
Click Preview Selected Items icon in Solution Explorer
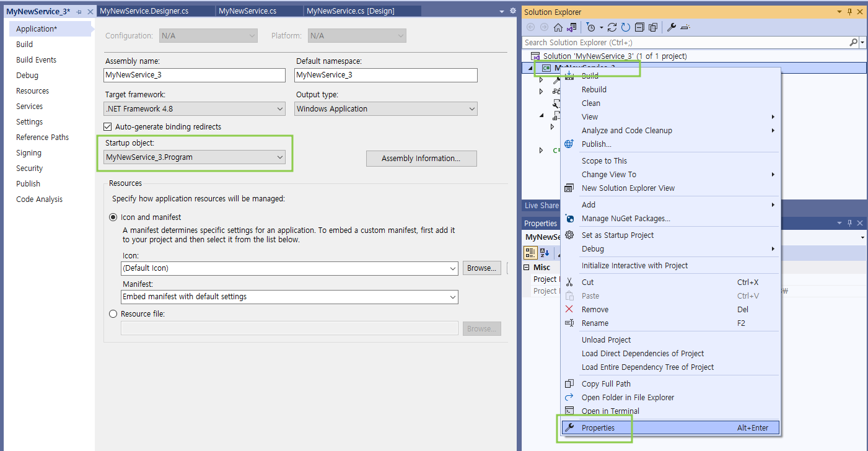(x=685, y=27)
